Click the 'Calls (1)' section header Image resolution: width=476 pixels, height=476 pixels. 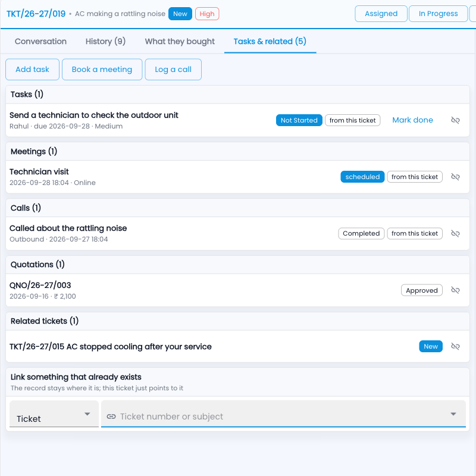point(26,208)
